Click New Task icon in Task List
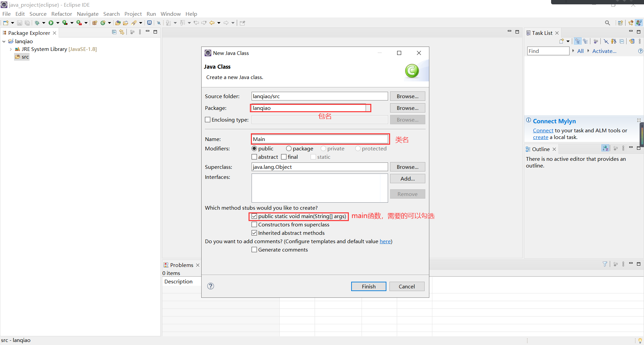The width and height of the screenshot is (644, 345). pos(561,41)
